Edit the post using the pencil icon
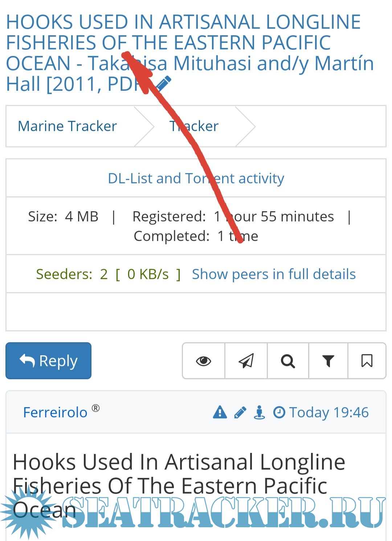 coord(240,413)
